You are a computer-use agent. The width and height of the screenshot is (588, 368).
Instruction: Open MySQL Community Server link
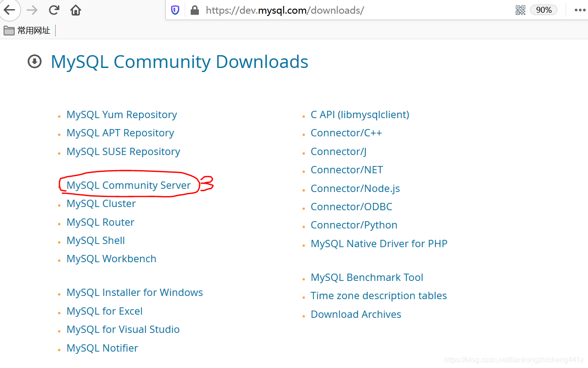pyautogui.click(x=129, y=185)
